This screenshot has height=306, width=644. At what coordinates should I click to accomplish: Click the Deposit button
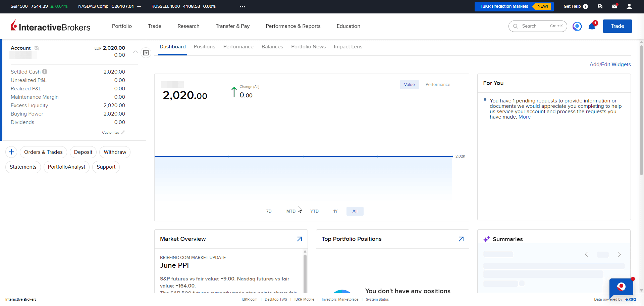tap(83, 152)
